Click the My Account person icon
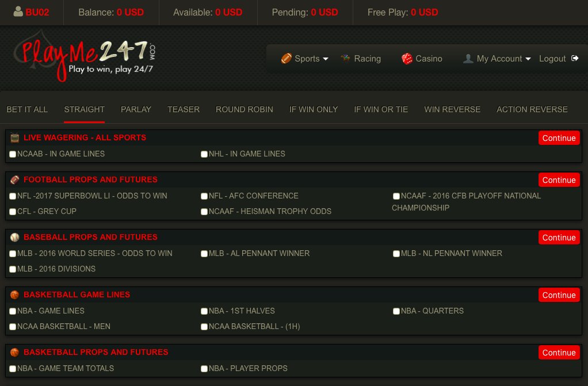 click(468, 59)
